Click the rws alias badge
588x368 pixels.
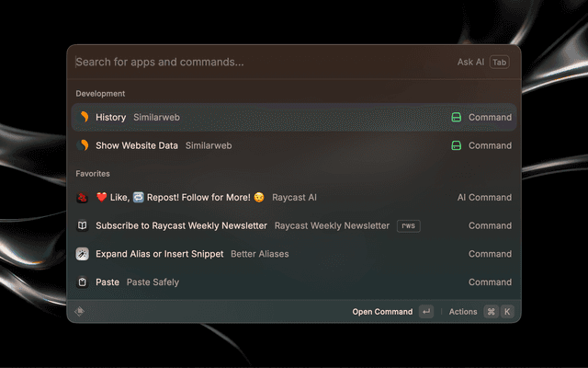(408, 225)
